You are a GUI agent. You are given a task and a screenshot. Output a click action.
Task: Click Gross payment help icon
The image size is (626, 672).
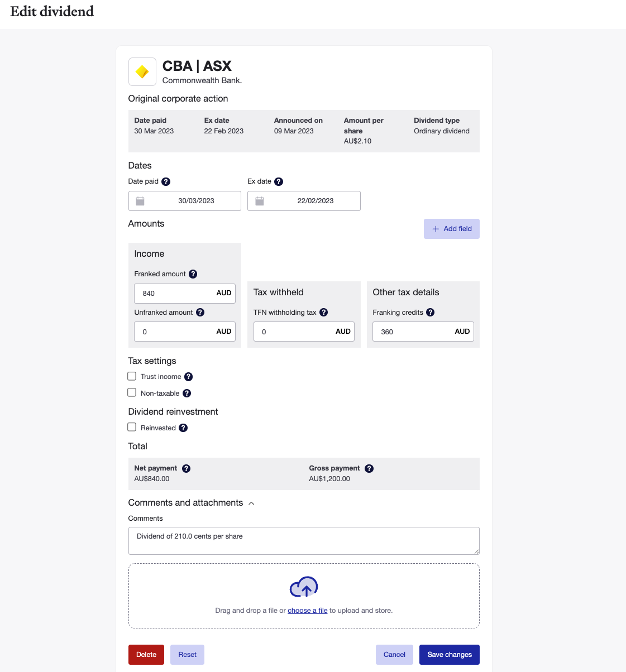click(x=369, y=468)
